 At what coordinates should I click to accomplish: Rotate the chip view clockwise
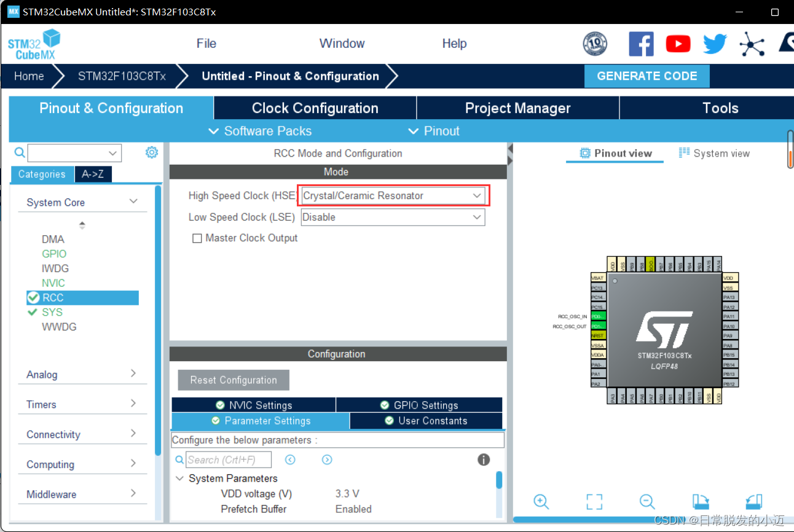(701, 501)
